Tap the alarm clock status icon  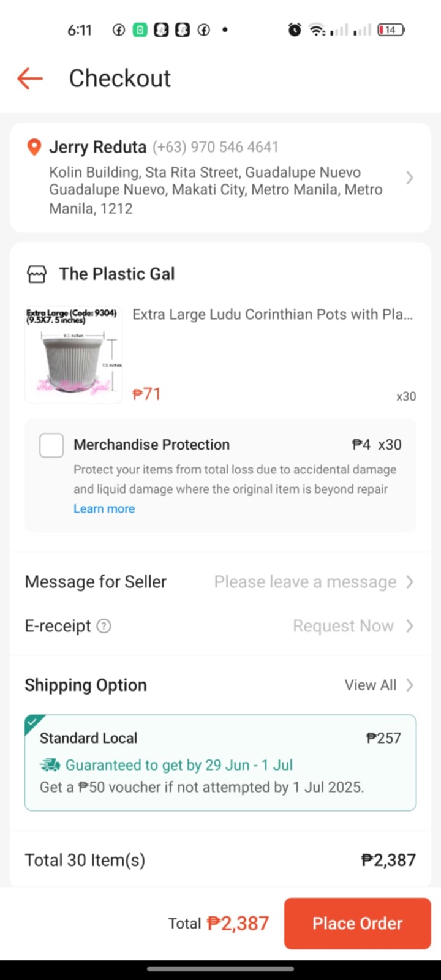295,29
